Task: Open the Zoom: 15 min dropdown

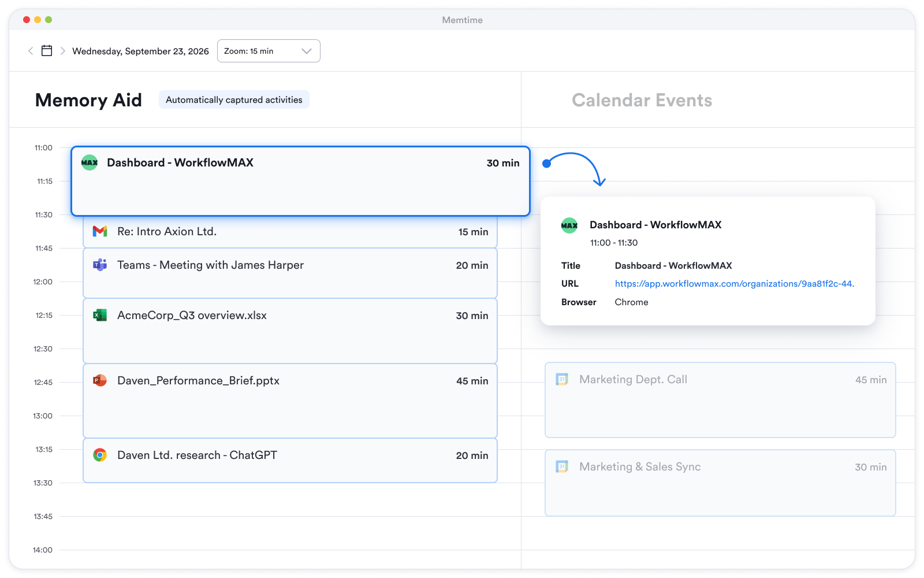Action: (269, 51)
